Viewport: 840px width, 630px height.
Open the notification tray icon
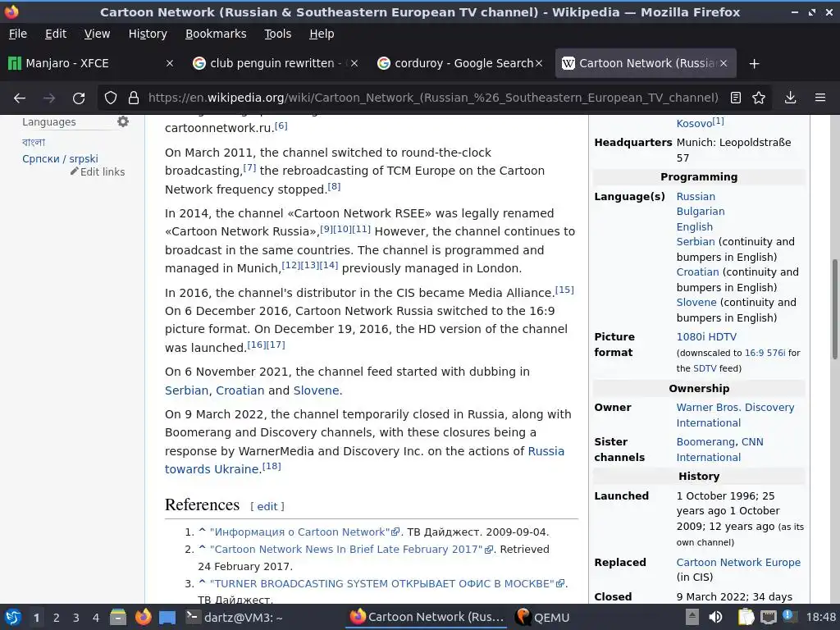(x=790, y=616)
